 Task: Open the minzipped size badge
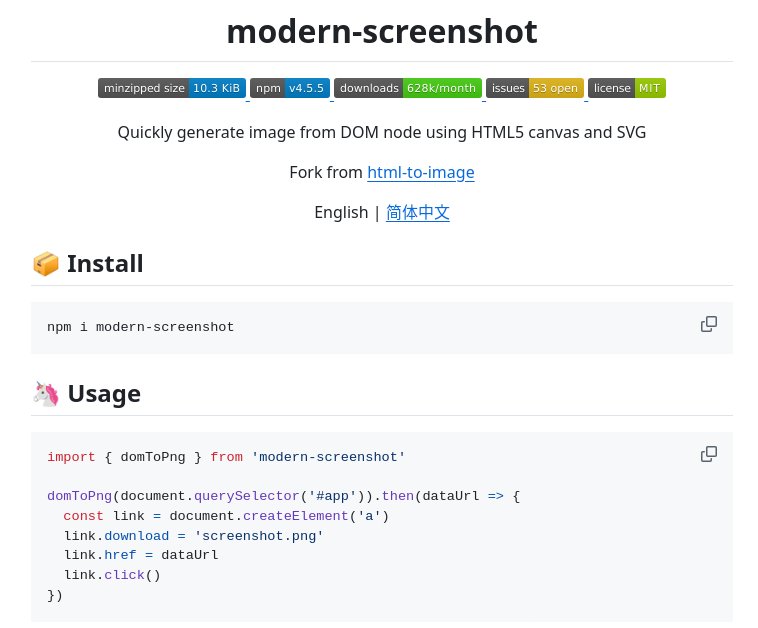(172, 88)
